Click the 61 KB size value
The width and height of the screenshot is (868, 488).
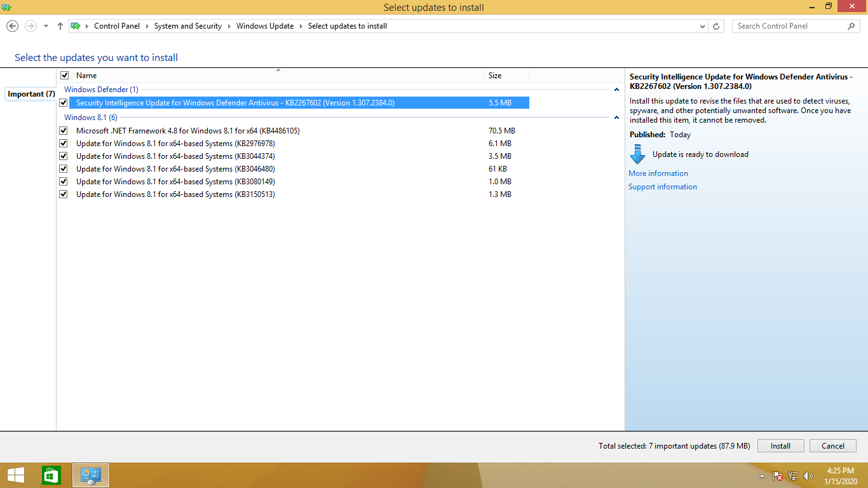point(498,168)
